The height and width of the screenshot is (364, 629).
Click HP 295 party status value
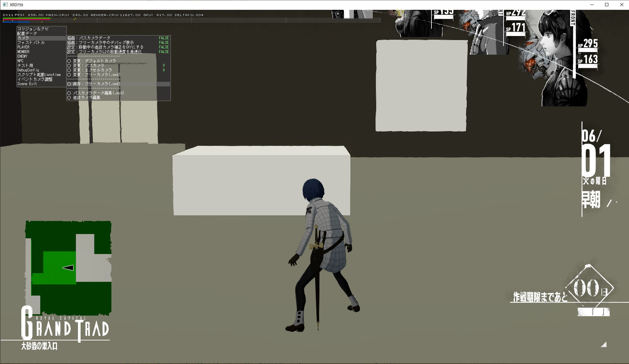(588, 44)
